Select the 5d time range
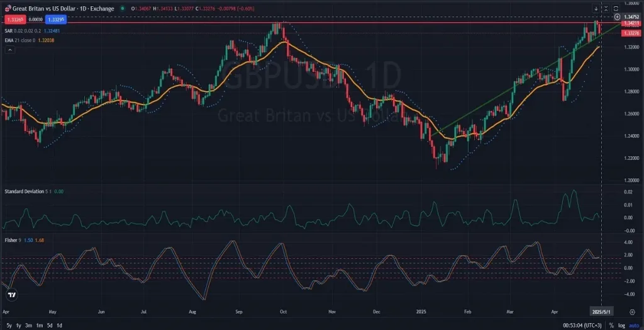 pyautogui.click(x=50, y=326)
